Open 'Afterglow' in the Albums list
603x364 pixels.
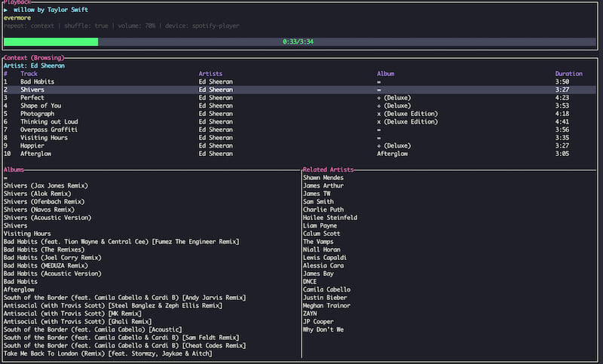[x=19, y=289]
